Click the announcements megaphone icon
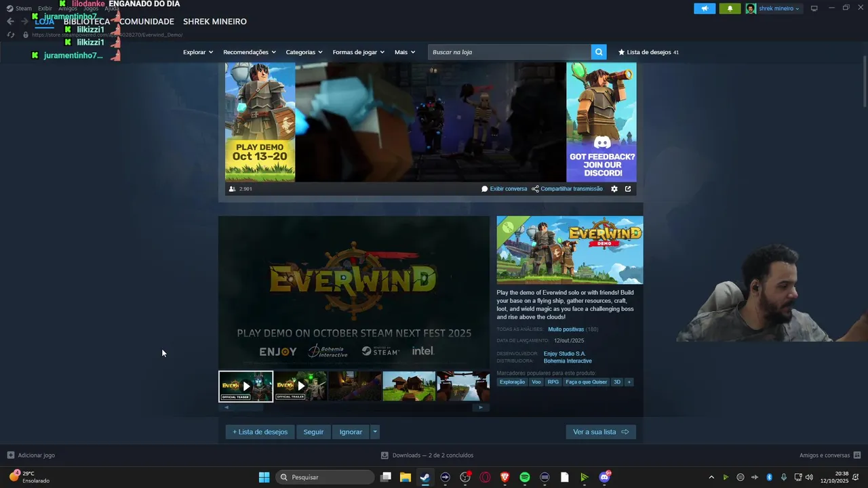The image size is (868, 488). tap(705, 9)
